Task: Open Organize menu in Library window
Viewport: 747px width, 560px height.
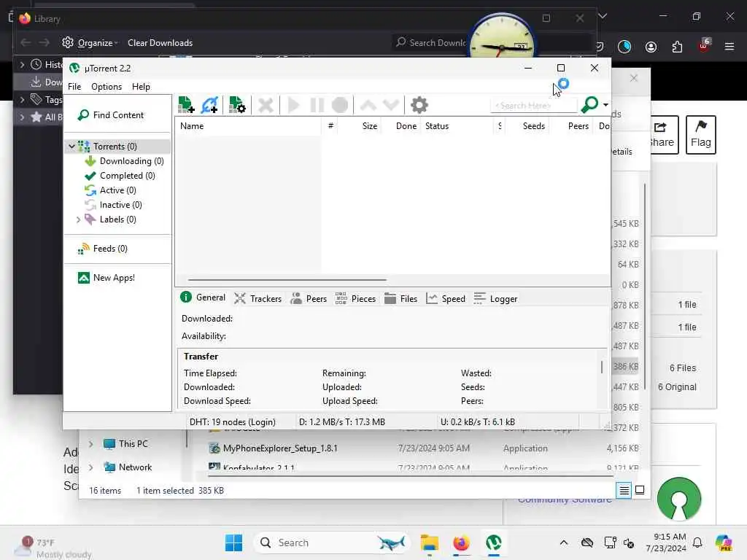Action: [90, 43]
